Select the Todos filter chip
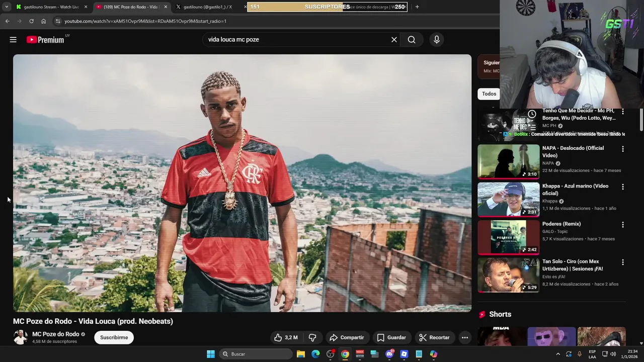 [489, 94]
